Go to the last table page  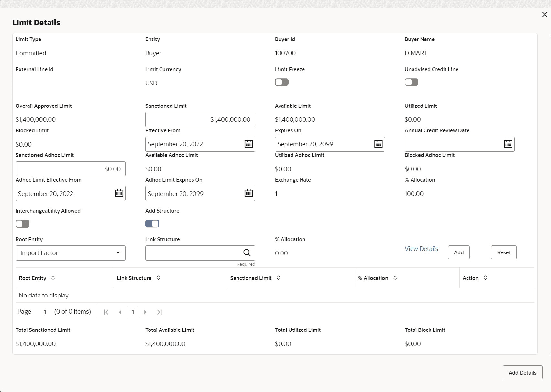coord(159,312)
